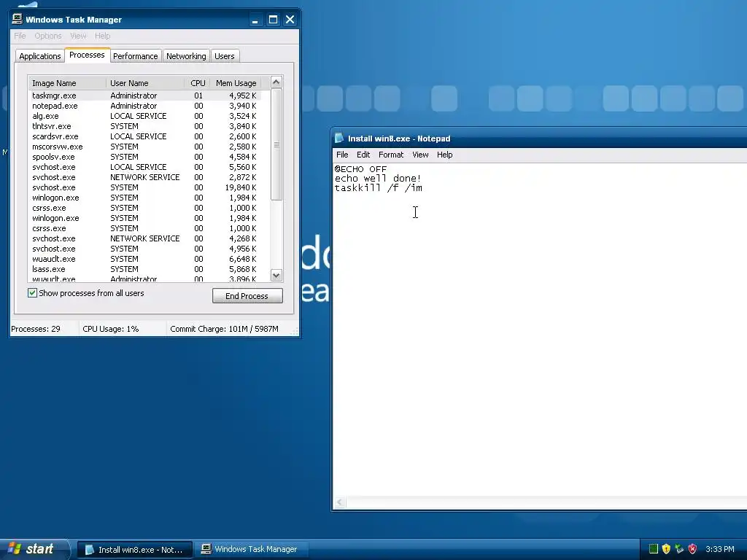747x560 pixels.
Task: Switch to Windows Task Manager taskbar button
Action: coord(252,550)
